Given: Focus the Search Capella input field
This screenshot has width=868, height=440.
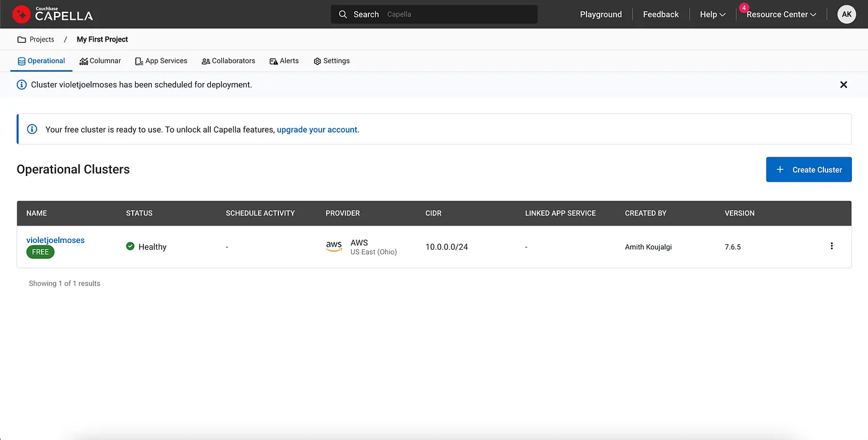Looking at the screenshot, I should click(x=434, y=14).
